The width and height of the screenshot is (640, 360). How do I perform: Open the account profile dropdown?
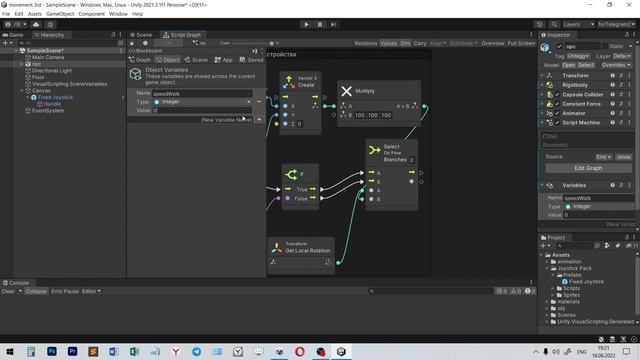[x=16, y=24]
